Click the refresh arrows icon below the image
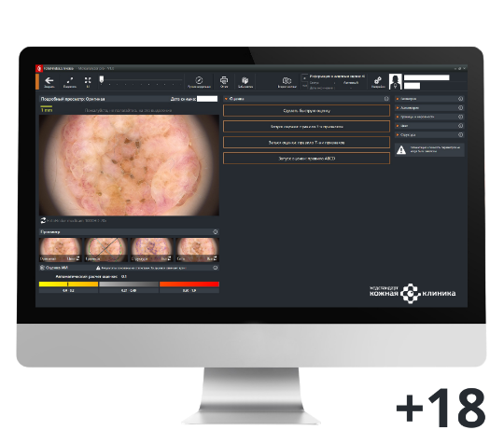The width and height of the screenshot is (504, 444). pyautogui.click(x=43, y=220)
